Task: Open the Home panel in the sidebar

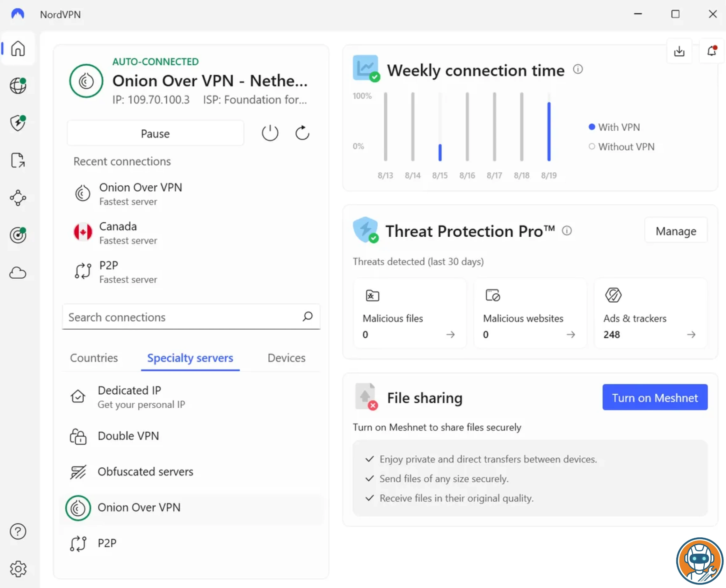Action: coord(18,49)
